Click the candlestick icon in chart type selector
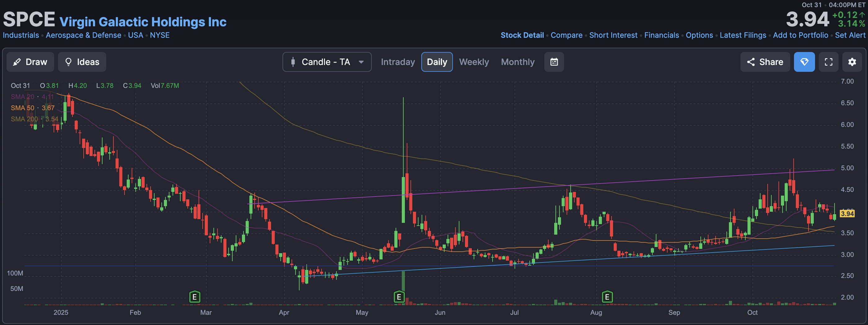Viewport: 868px width, 325px height. (293, 62)
